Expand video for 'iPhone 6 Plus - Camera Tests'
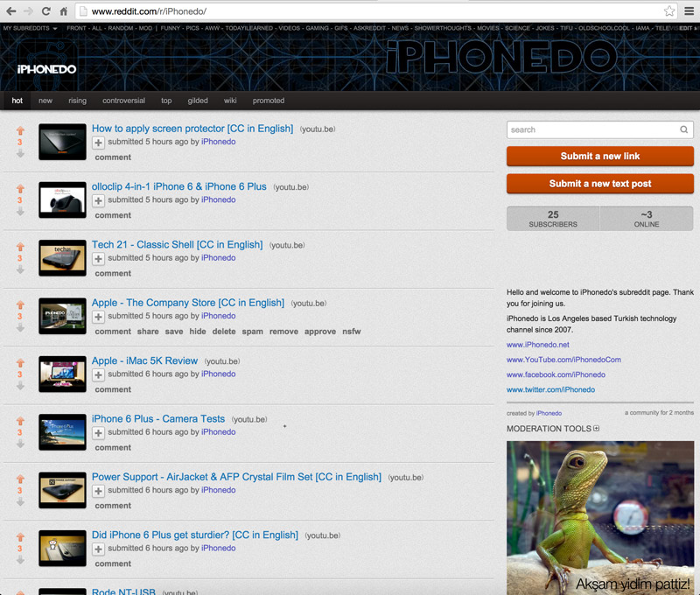 coord(98,432)
